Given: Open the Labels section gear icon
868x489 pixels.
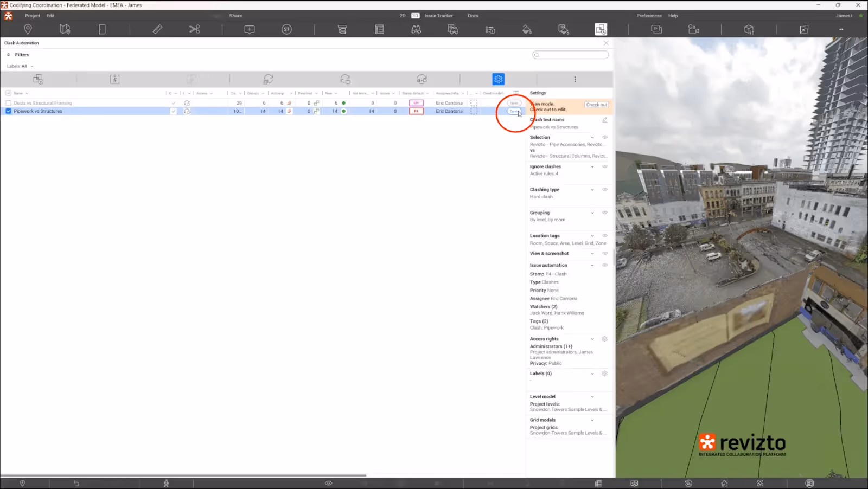Looking at the screenshot, I should coord(604,374).
